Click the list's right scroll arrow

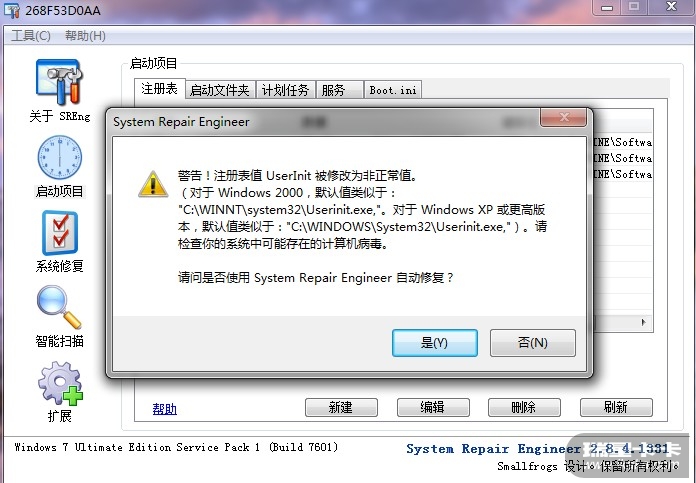point(644,322)
